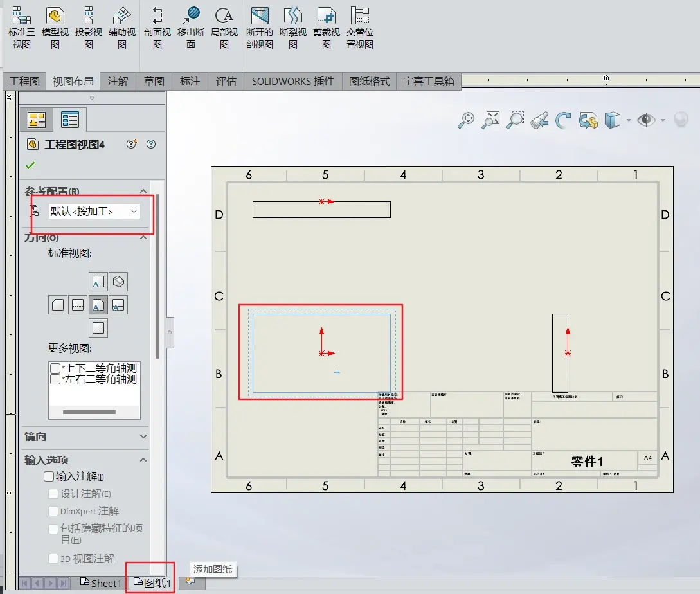The height and width of the screenshot is (594, 700).
Task: Select the standard view button with horizontal dashed line
Action: point(78,305)
